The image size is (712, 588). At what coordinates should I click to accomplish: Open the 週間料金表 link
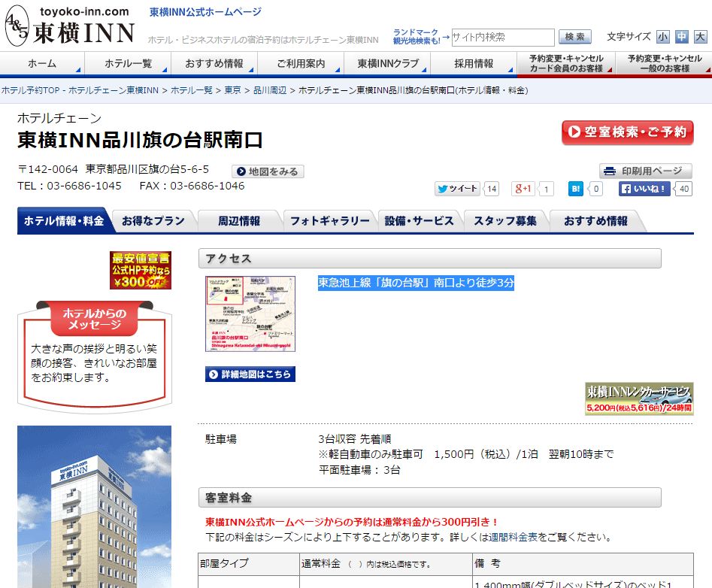point(513,537)
